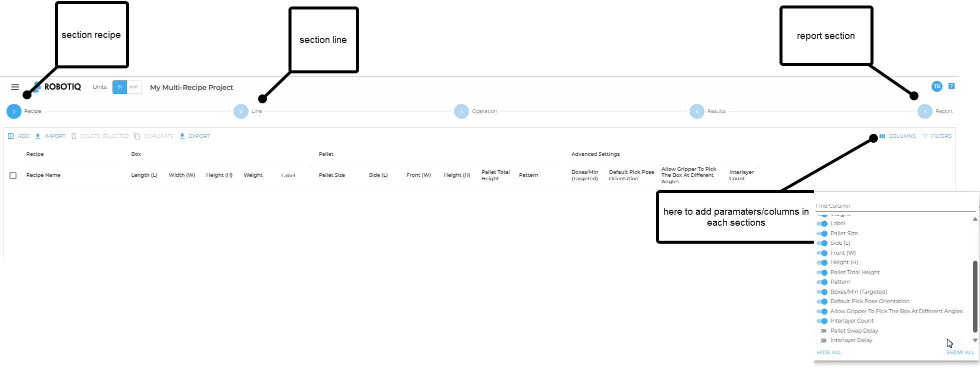This screenshot has width=980, height=368.
Task: Go to step 3 Operation
Action: (x=461, y=111)
